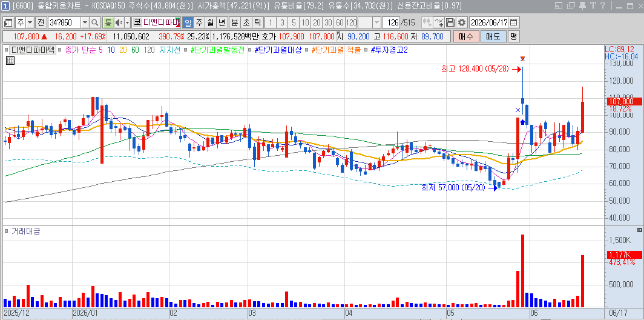This screenshot has width=644, height=320.
Task: Toggle 디앤디파마텍 price series visibility box
Action: coord(6,50)
